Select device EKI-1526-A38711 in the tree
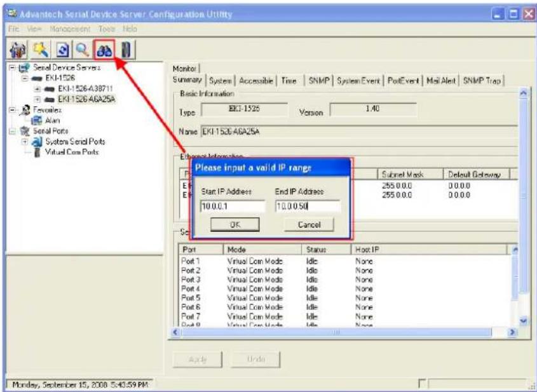Viewport: 537px width, 392px height. coord(85,89)
